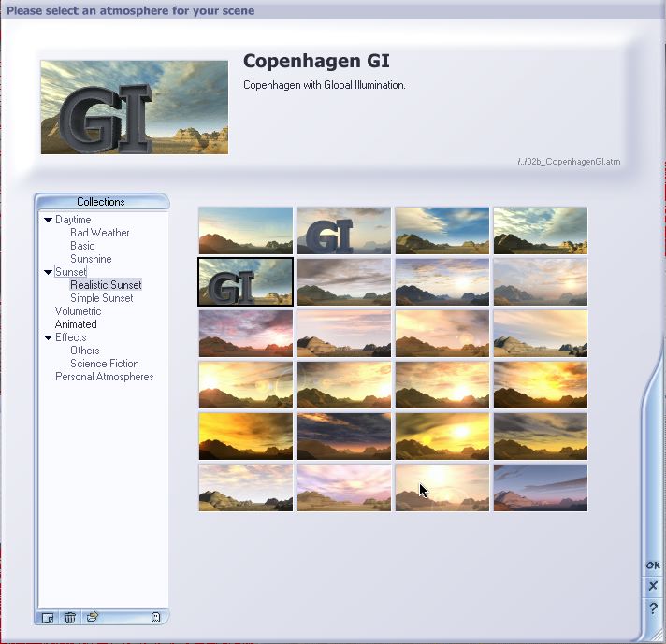The height and width of the screenshot is (644, 666).
Task: Select the Effects collection
Action: (71, 337)
